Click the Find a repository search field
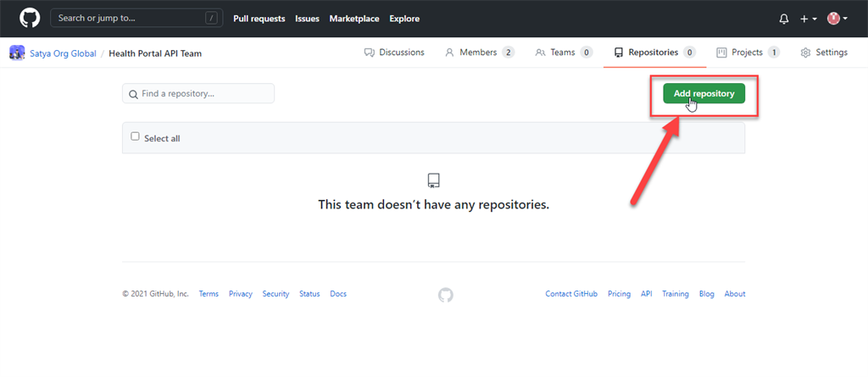868x377 pixels. pyautogui.click(x=198, y=93)
